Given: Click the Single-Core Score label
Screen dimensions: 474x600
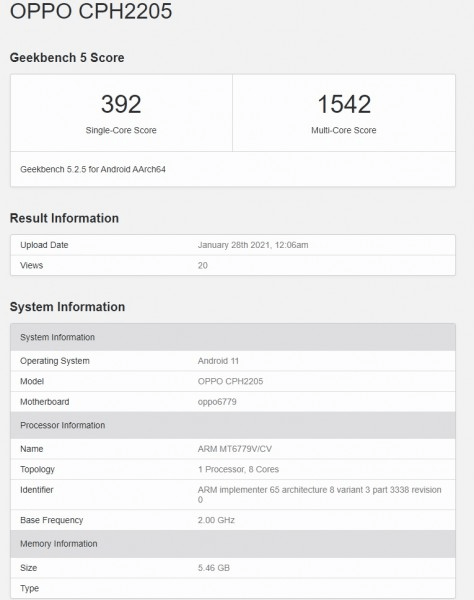Looking at the screenshot, I should 121,130.
